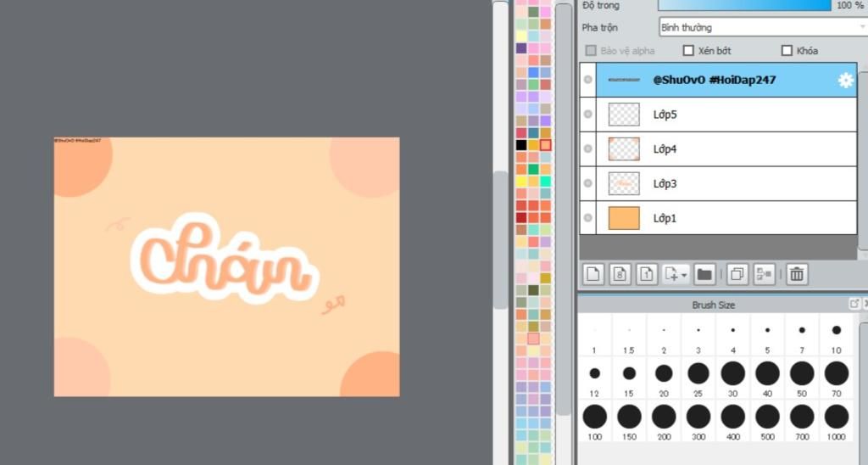Toggle visibility of layer Lớp4
This screenshot has width=868, height=465.
click(588, 148)
